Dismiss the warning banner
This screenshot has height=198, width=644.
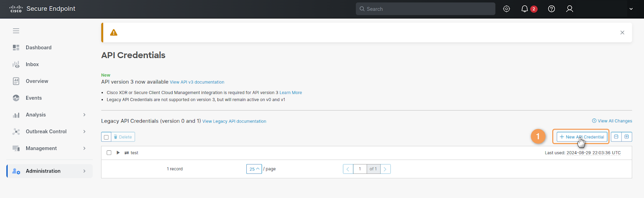[x=622, y=33]
